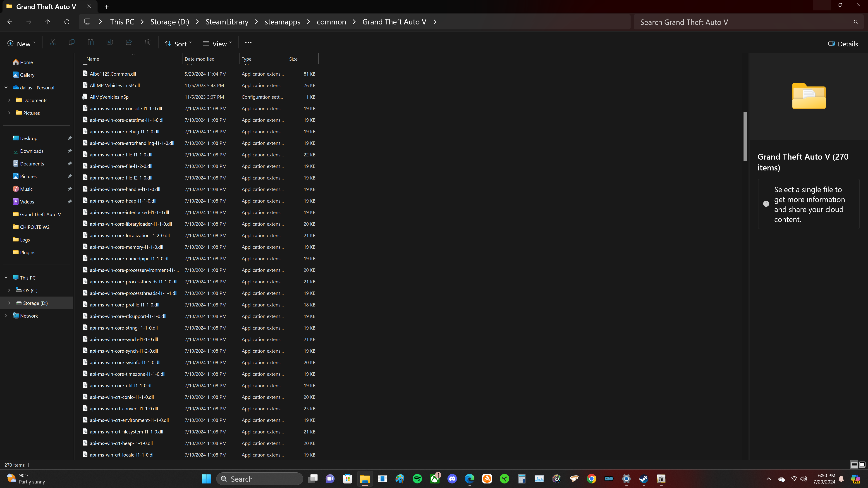The width and height of the screenshot is (868, 488).
Task: Expand the OS (C:) drive tree node
Action: (9, 290)
